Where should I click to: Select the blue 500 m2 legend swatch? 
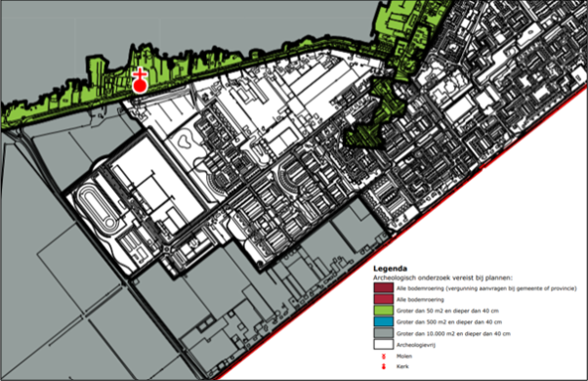383,321
